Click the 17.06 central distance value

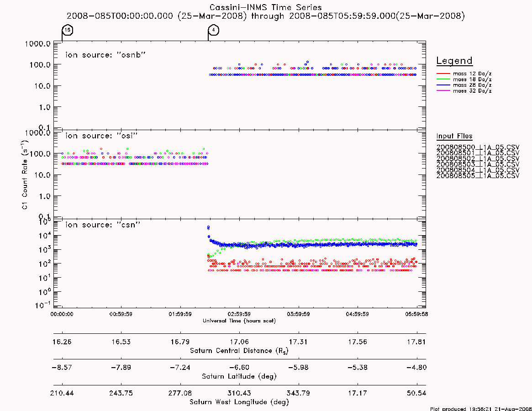(x=239, y=342)
